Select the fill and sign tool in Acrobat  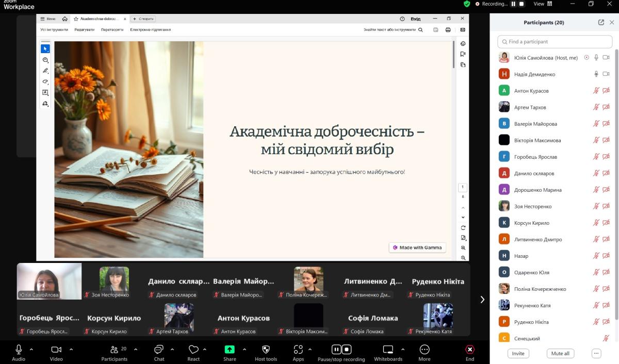coord(45,104)
